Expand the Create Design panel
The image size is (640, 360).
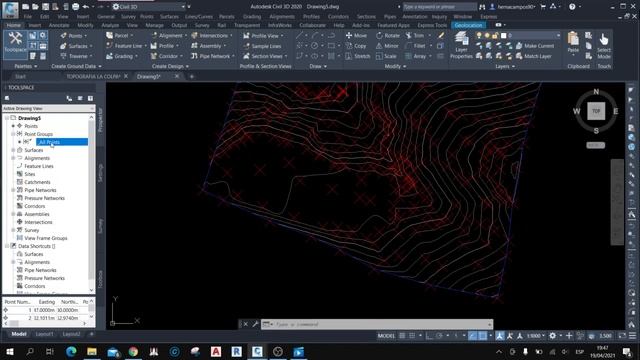(x=170, y=66)
